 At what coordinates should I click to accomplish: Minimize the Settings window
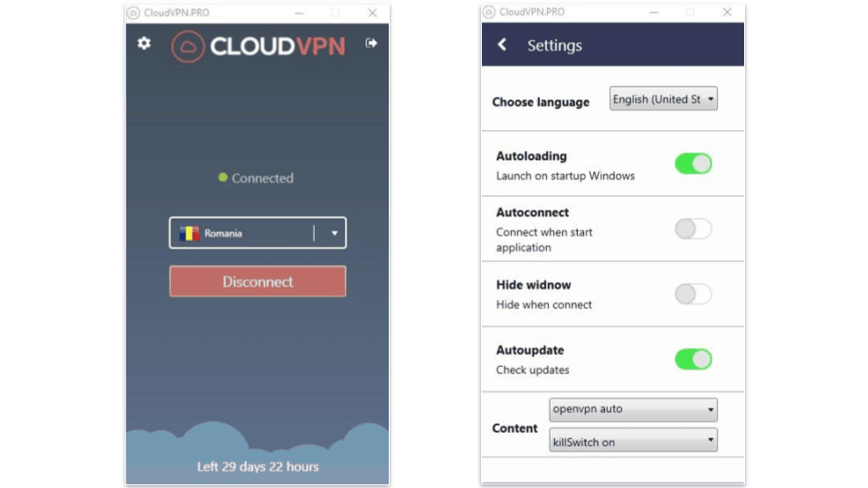point(654,12)
